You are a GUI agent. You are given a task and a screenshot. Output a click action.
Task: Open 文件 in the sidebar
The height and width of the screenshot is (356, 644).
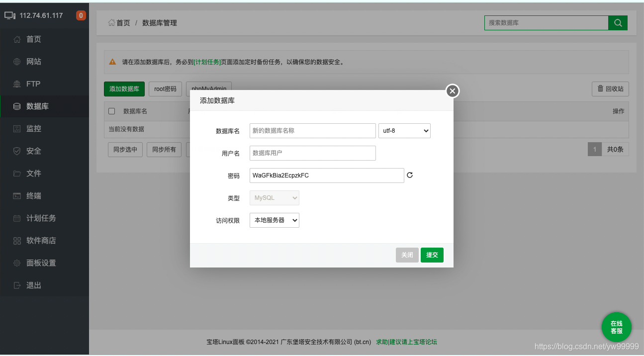click(34, 174)
